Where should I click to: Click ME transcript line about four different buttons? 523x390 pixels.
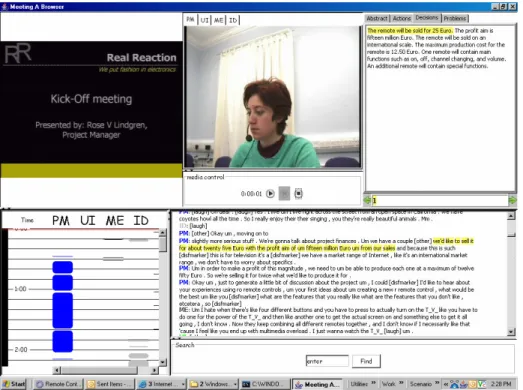point(328,320)
